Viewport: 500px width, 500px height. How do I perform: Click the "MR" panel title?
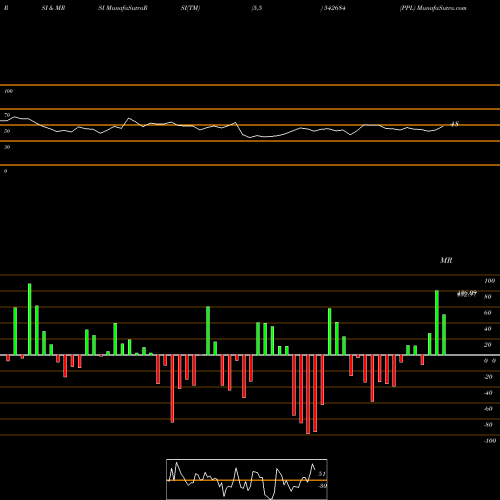(446, 260)
